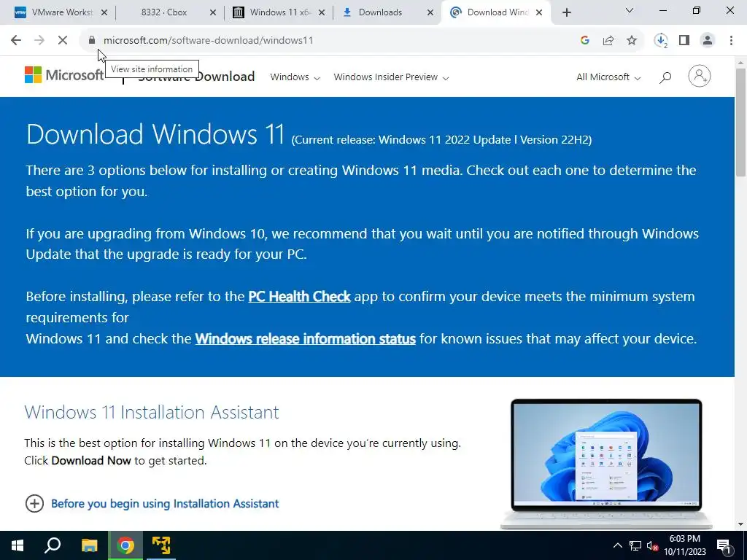Screen dimensions: 747x560
Task: Sign in to Microsoft account icon
Action: [x=700, y=76]
